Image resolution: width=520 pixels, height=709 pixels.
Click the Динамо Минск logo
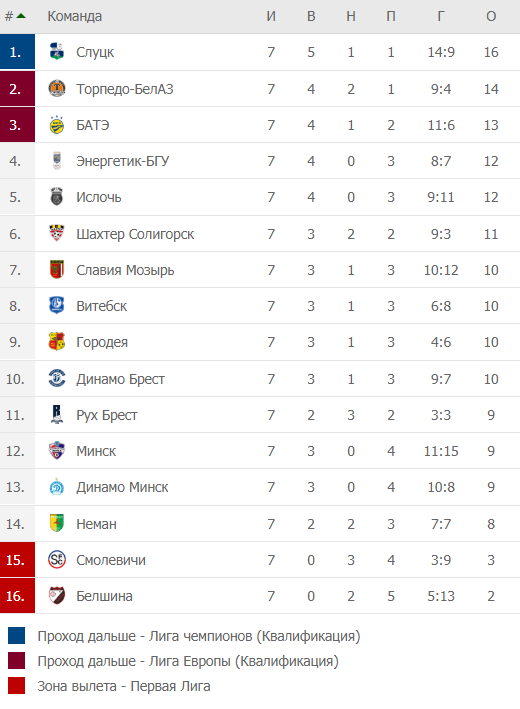coord(57,487)
